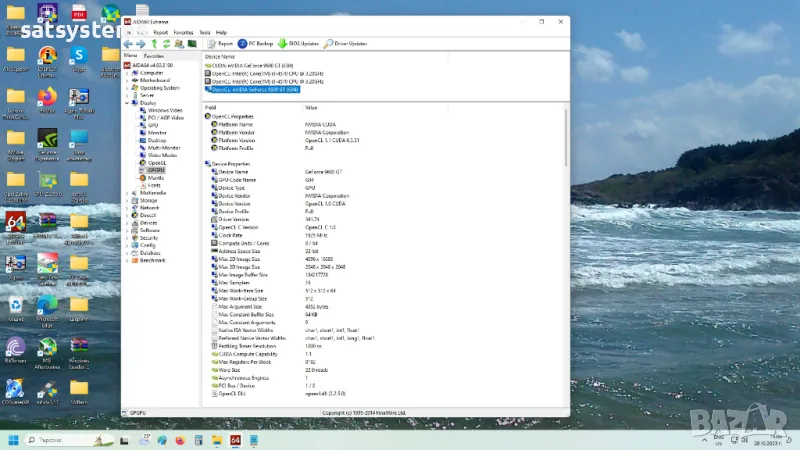
Task: Open Mozilla Firefox from the desktop
Action: pyautogui.click(x=46, y=97)
